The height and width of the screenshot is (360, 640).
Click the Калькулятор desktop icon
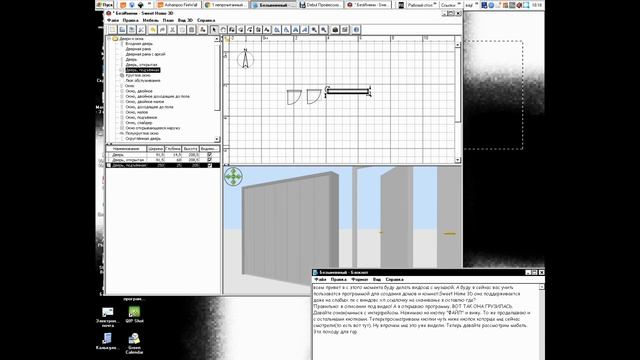107,341
